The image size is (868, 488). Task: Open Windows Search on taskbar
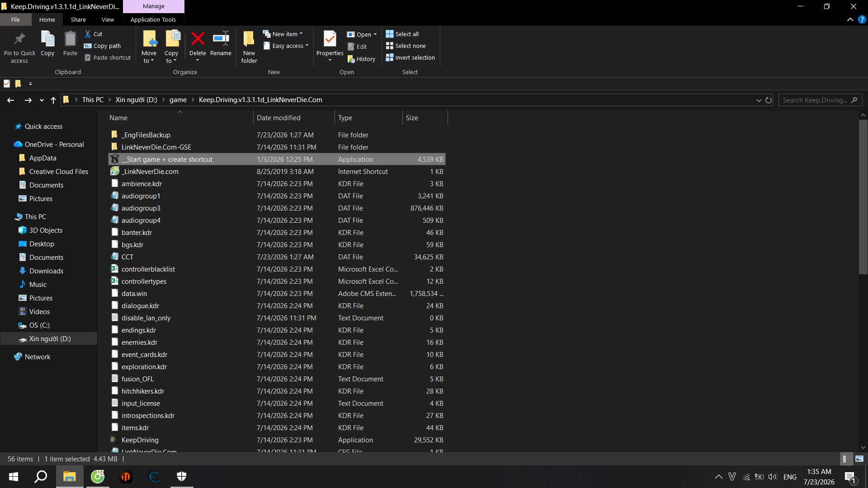coord(41,476)
